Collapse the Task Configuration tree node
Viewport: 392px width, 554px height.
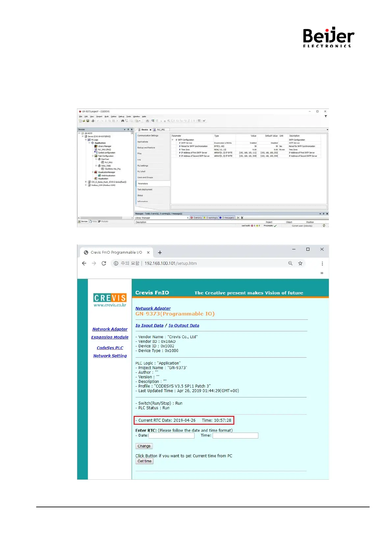pos(92,156)
